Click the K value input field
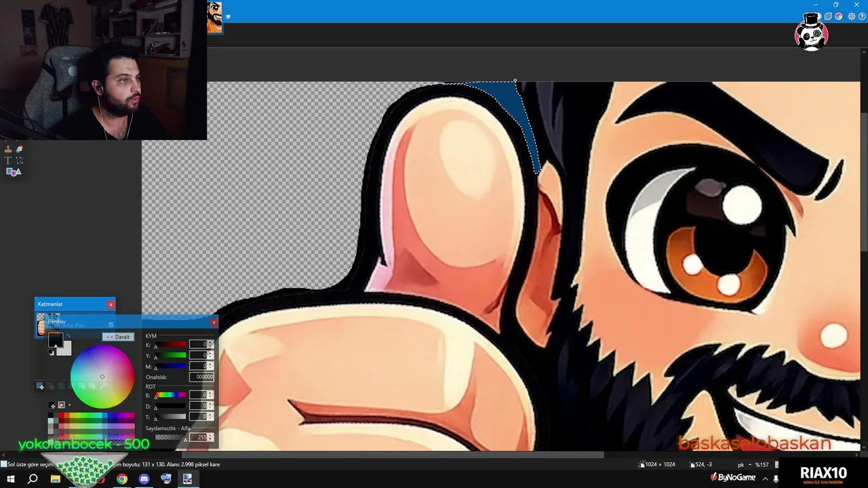Screen dimensions: 868x488 tap(198, 344)
